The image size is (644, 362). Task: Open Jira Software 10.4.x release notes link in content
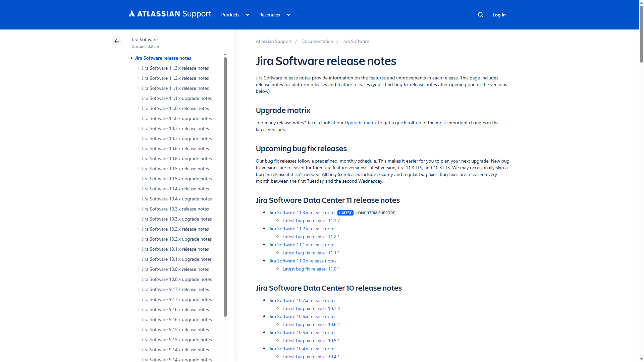coord(303,349)
